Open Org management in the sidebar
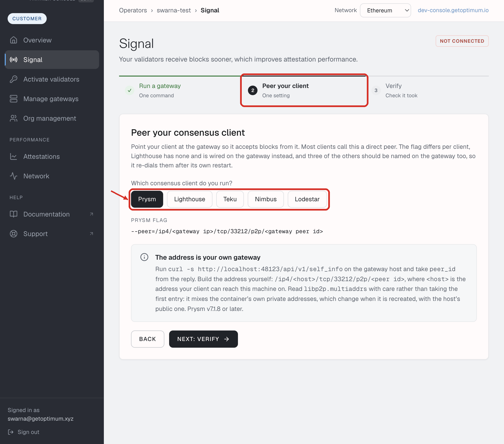Viewport: 504px width, 444px height. [52, 118]
